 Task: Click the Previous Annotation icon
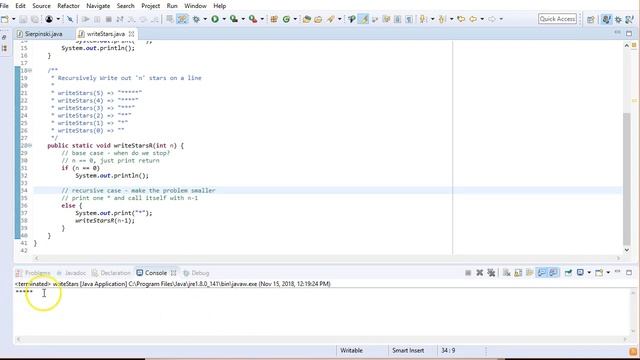[x=442, y=19]
